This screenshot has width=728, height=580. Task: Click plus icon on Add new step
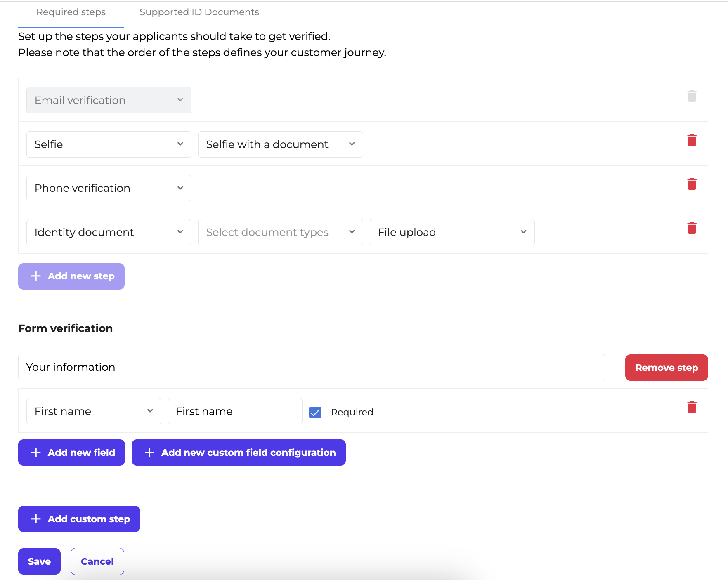[x=36, y=276]
